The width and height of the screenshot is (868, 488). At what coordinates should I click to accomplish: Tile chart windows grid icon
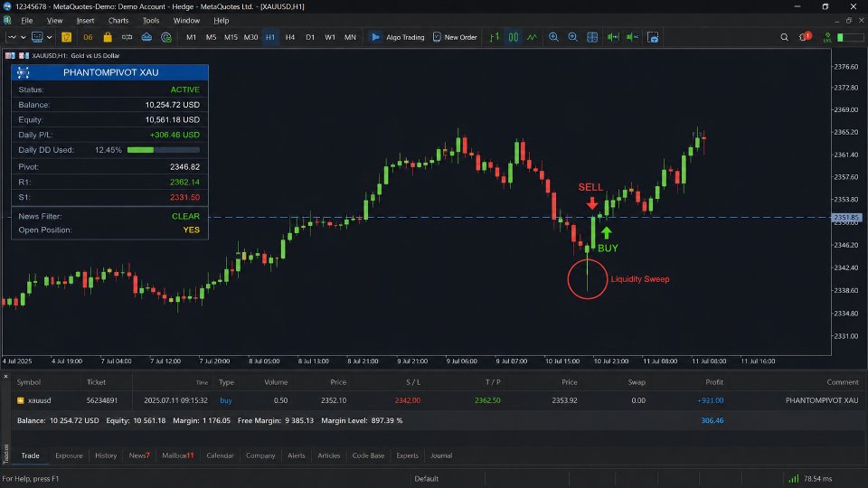coord(591,37)
